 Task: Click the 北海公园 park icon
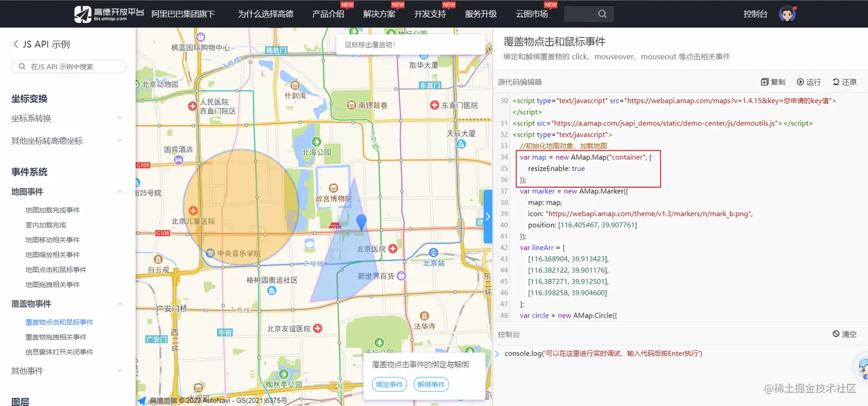click(316, 141)
